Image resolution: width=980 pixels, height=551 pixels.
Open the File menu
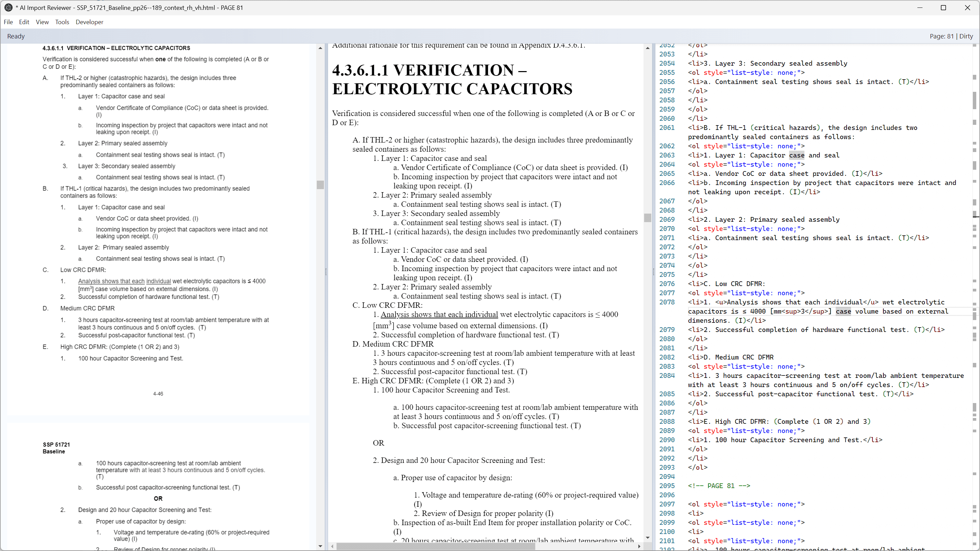pos(9,22)
